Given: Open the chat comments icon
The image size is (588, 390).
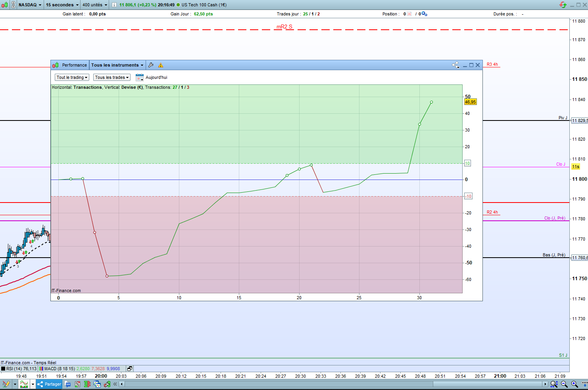Looking at the screenshot, I should point(67,384).
